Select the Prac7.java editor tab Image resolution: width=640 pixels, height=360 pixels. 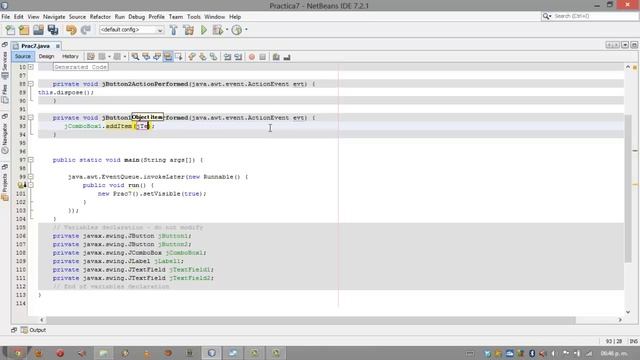click(35, 46)
